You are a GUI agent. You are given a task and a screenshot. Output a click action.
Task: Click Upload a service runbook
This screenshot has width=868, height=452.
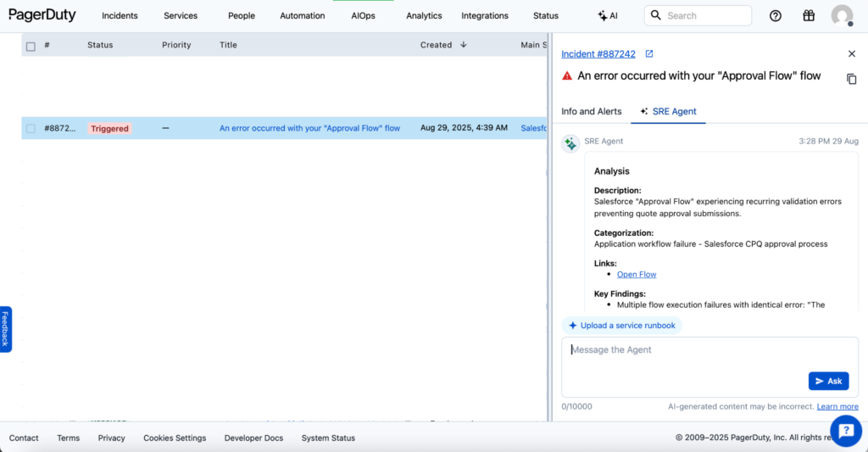tap(621, 326)
